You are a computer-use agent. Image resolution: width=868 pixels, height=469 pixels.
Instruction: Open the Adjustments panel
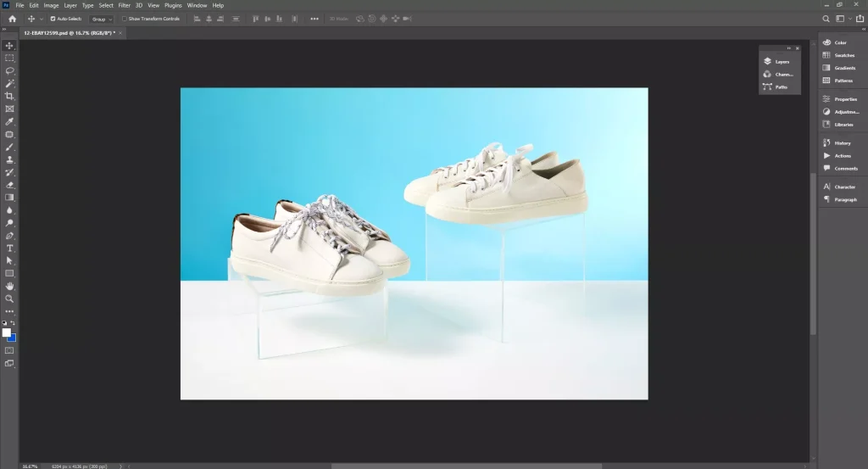click(x=843, y=112)
